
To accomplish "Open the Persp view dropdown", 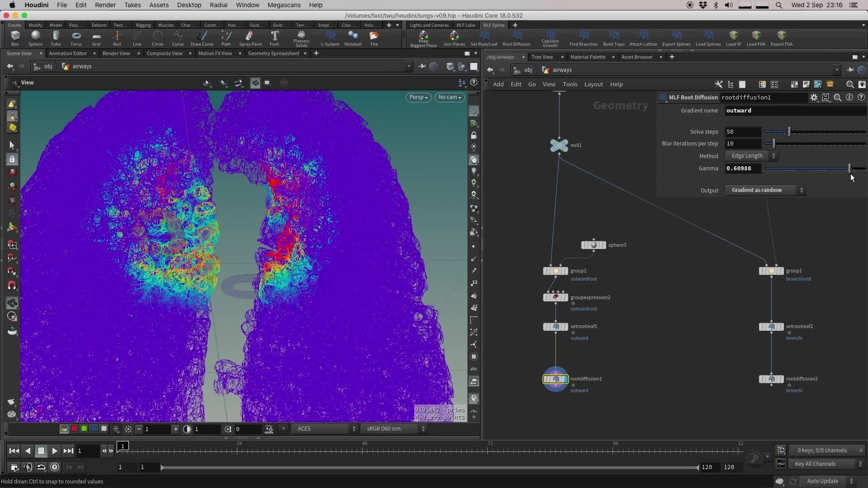I will coord(418,97).
